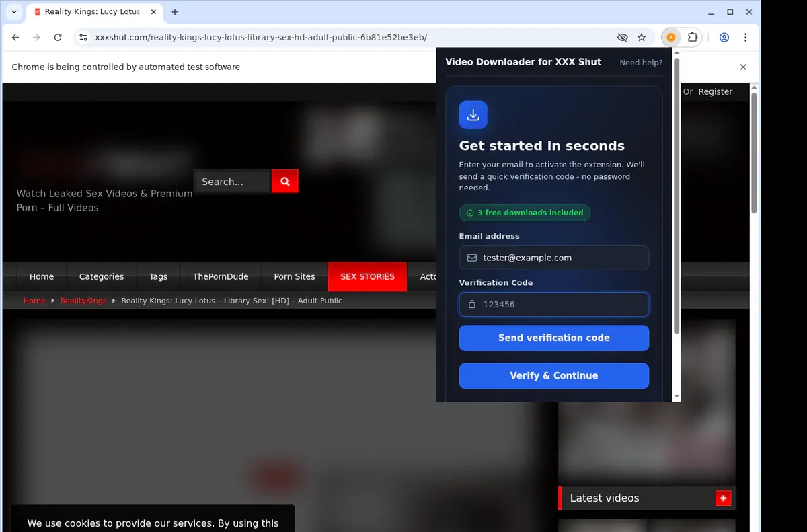
Task: Focus the Verification Code field
Action: tap(554, 304)
